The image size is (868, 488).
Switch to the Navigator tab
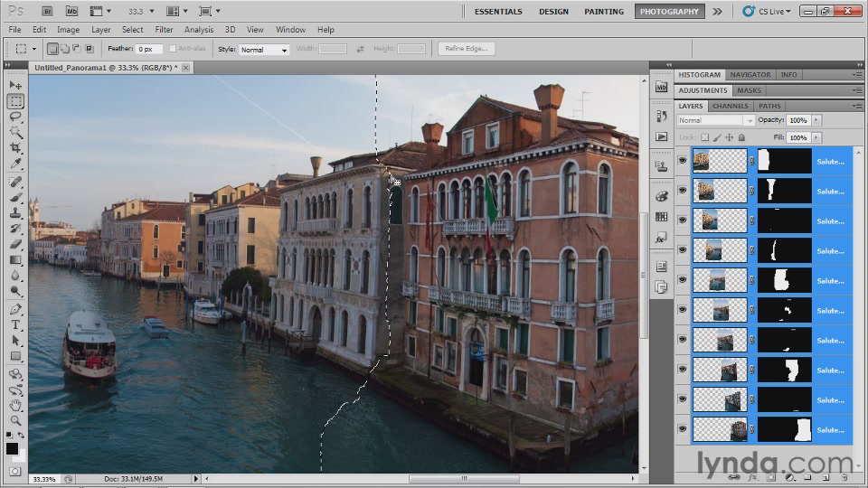[750, 75]
